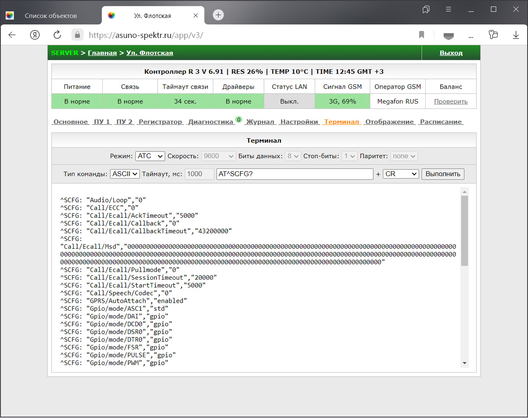Click the Таймаут 1000 field
Screen dimensions: 528x420
(x=200, y=174)
